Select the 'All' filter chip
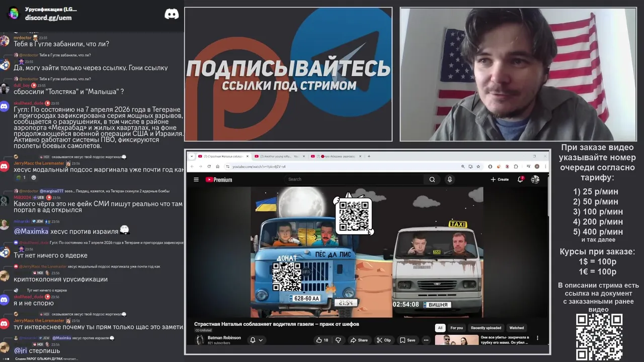 (x=440, y=328)
